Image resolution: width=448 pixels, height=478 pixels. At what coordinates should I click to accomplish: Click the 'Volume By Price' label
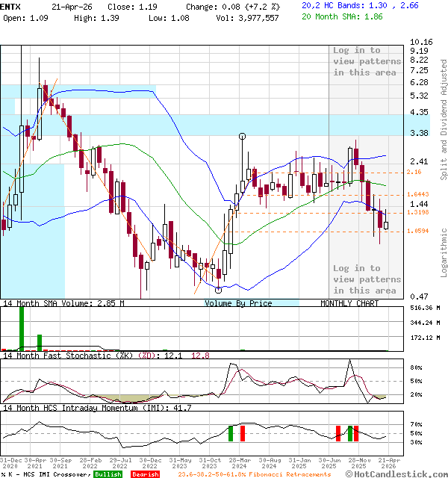click(x=238, y=303)
